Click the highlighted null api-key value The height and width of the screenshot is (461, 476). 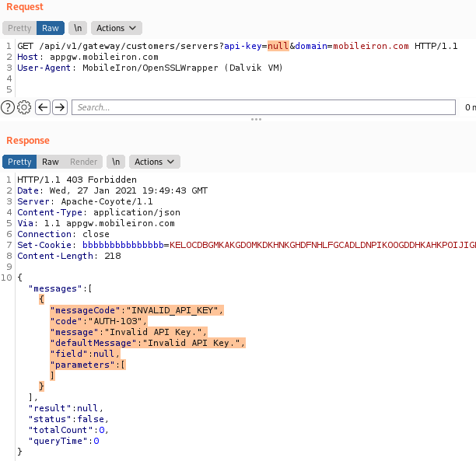[x=278, y=46]
